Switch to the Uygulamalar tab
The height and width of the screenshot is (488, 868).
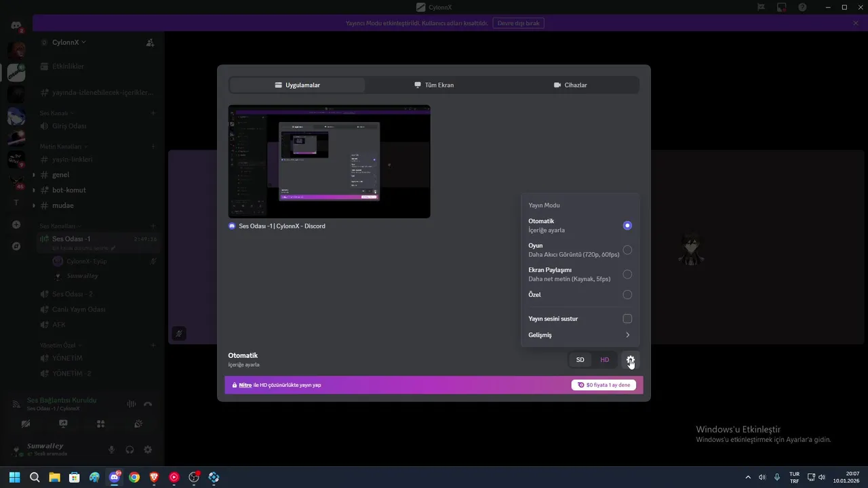click(297, 85)
